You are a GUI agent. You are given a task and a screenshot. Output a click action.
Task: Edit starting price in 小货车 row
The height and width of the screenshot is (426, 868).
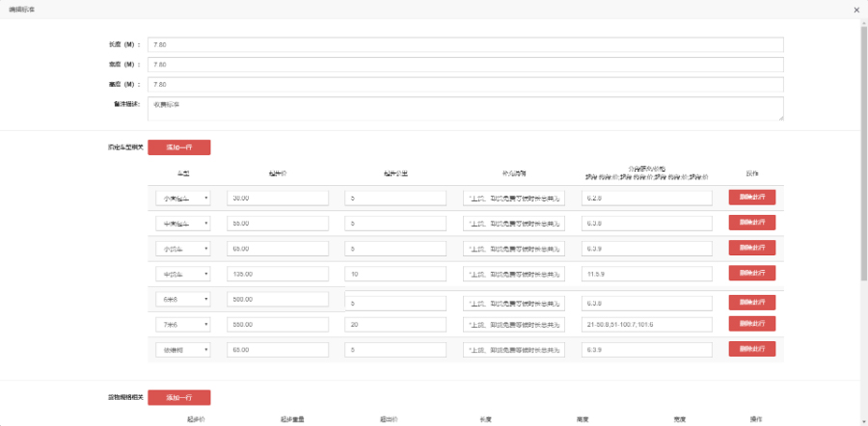coord(278,249)
